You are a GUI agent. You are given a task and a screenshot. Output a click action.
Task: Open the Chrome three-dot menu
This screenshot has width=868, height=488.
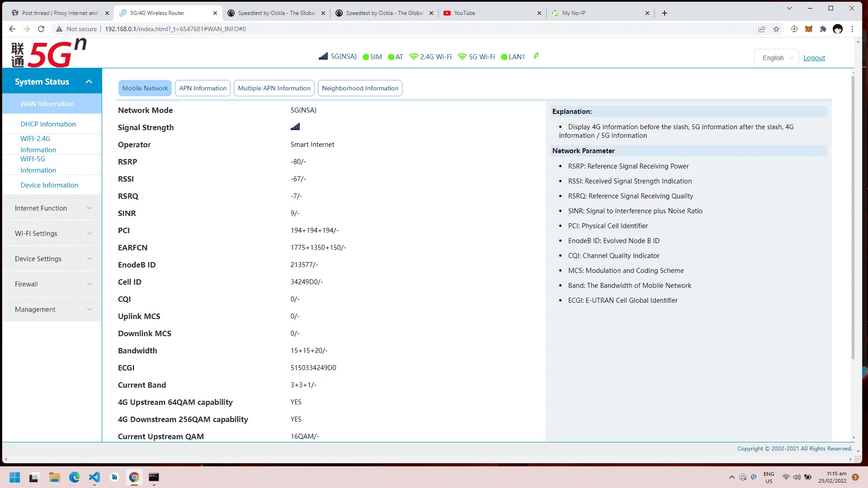pos(852,29)
